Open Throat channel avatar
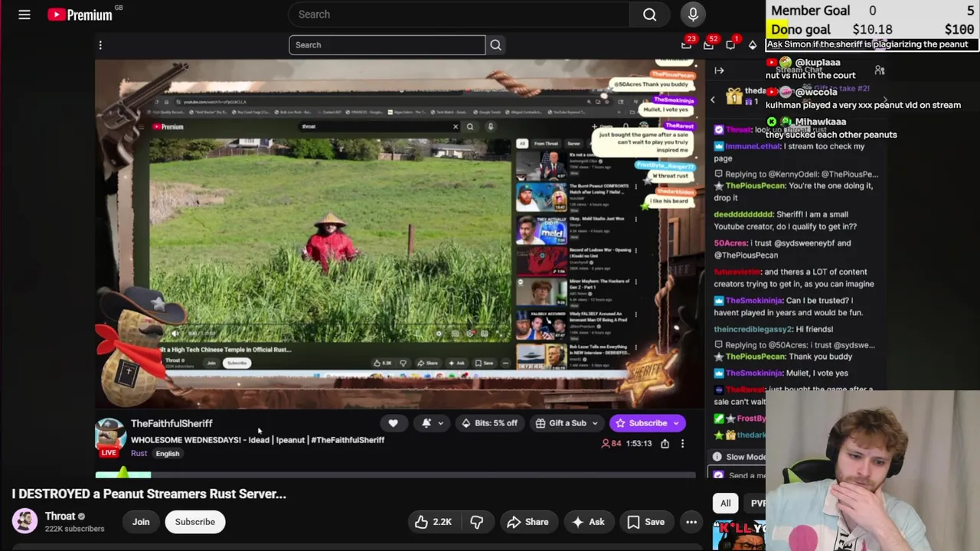The width and height of the screenshot is (980, 551). (x=24, y=521)
